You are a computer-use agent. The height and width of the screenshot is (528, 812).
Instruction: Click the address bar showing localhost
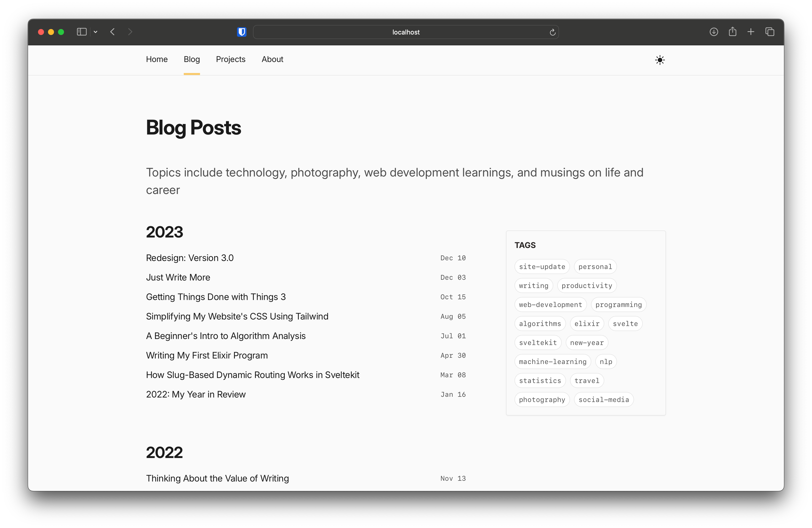click(406, 32)
